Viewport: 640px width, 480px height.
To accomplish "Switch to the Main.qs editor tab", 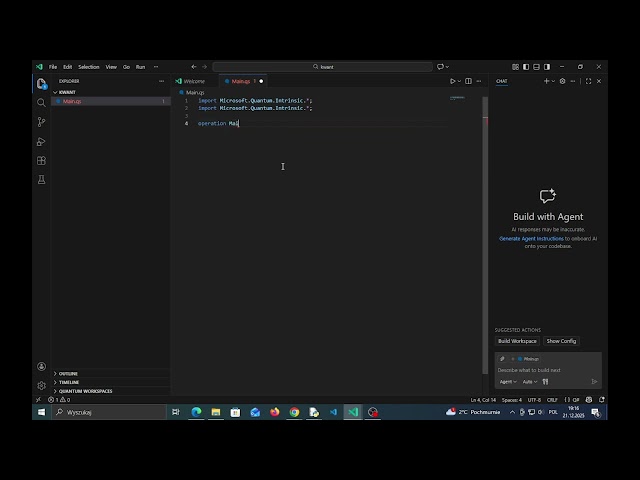I will click(243, 81).
